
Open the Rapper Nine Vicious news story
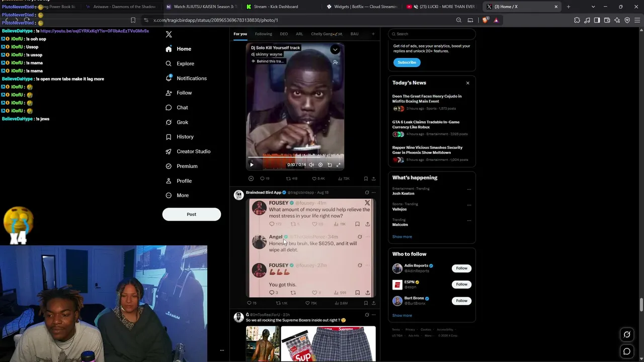click(432, 153)
